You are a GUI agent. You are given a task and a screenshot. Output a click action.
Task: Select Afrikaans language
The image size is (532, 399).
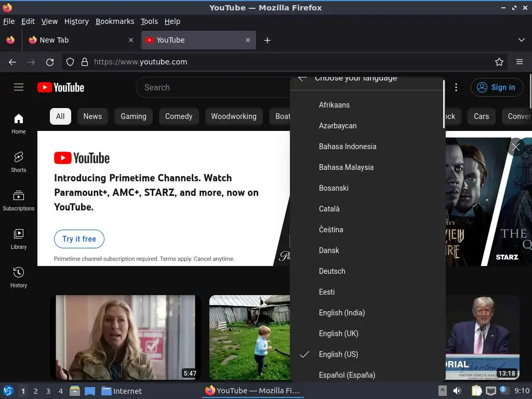[367, 105]
